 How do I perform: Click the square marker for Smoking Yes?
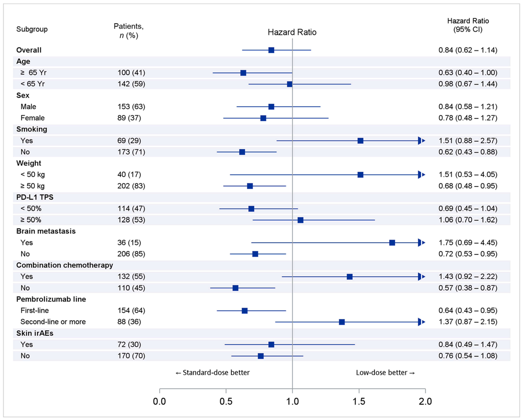point(360,141)
